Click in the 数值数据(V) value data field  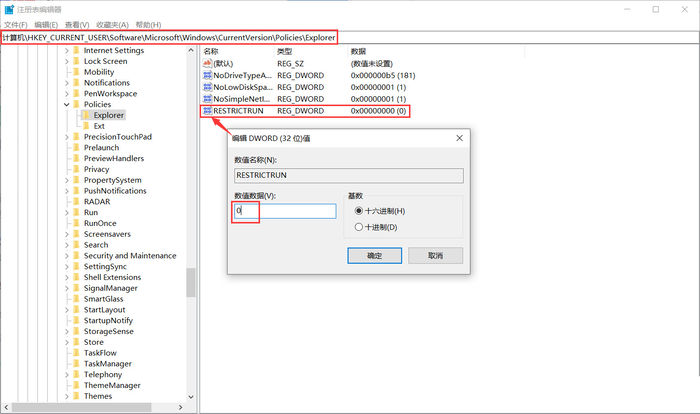point(285,211)
